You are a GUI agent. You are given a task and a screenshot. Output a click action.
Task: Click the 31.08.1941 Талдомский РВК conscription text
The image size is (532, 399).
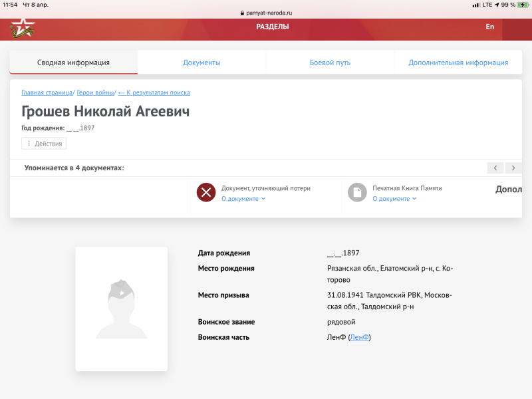[390, 301]
